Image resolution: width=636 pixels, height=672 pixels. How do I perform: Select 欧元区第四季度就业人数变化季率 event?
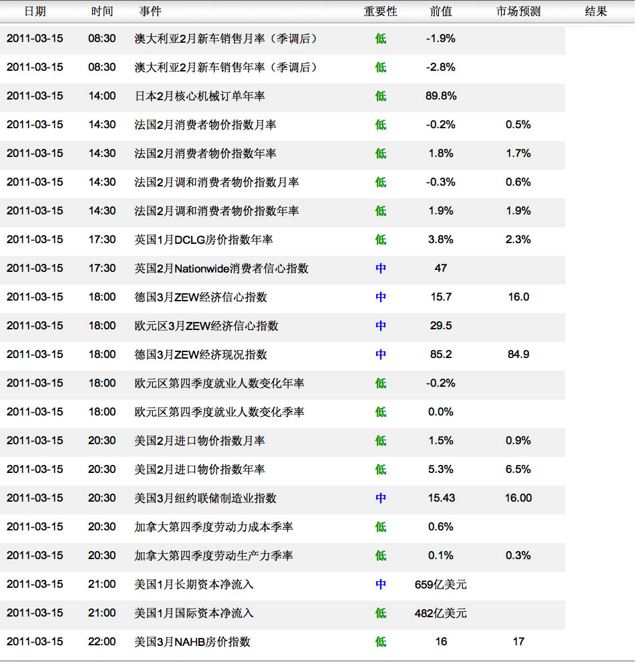click(x=219, y=412)
